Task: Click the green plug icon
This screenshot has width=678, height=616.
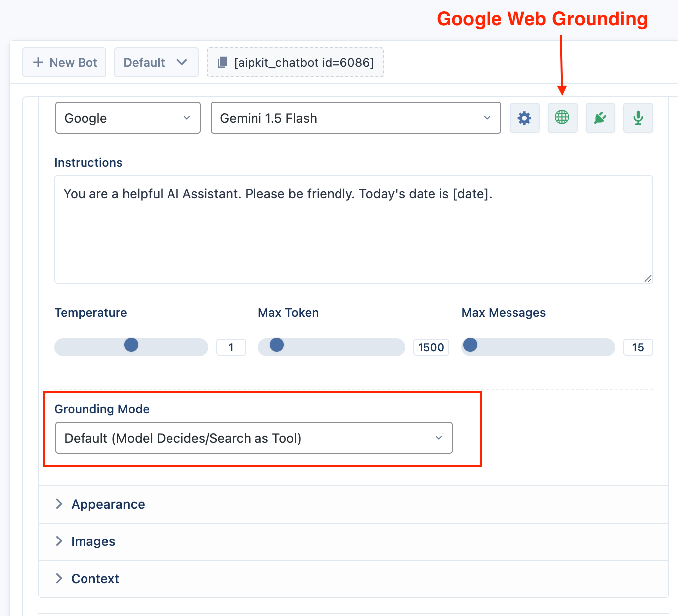Action: click(x=600, y=118)
